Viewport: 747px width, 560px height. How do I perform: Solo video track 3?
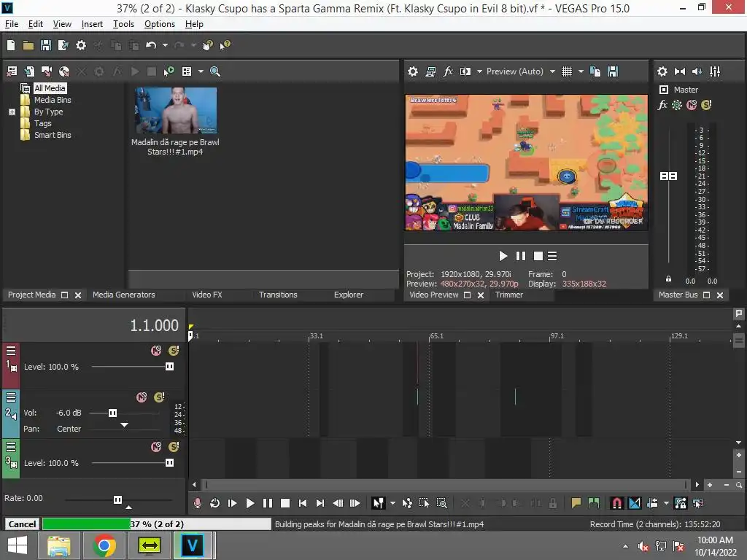click(x=174, y=447)
